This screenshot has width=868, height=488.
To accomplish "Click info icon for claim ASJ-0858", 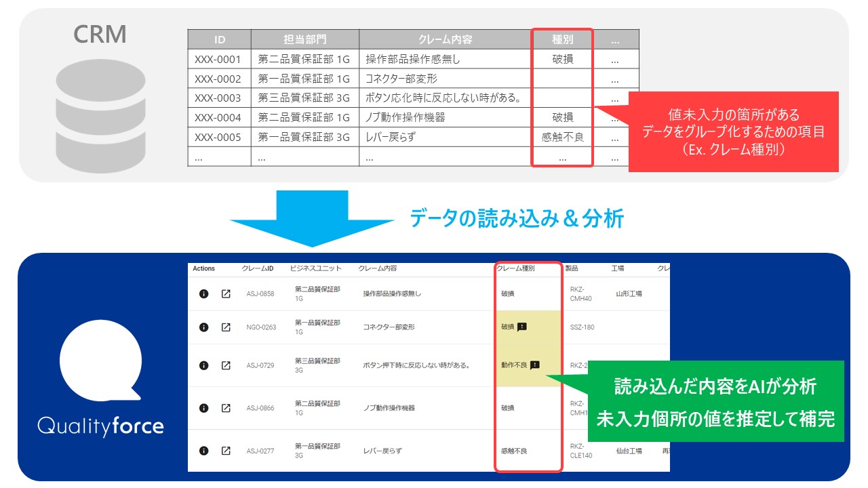I will pyautogui.click(x=203, y=293).
